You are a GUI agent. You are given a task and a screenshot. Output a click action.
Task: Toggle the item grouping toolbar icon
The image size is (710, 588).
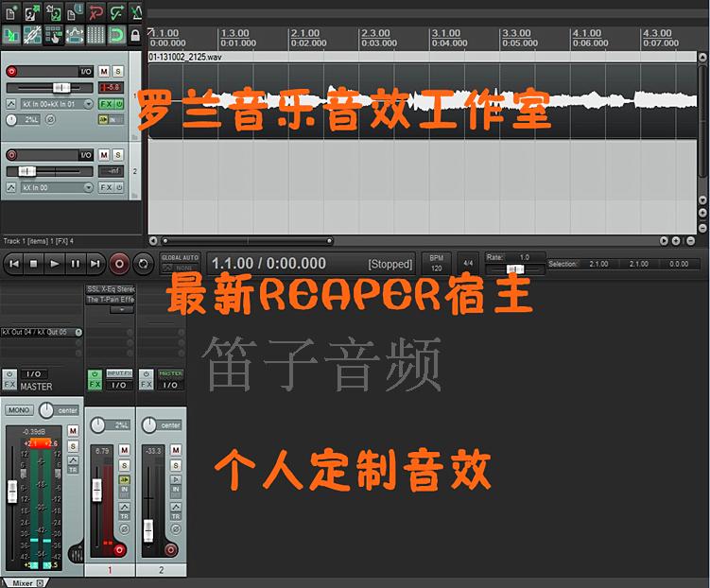point(32,35)
